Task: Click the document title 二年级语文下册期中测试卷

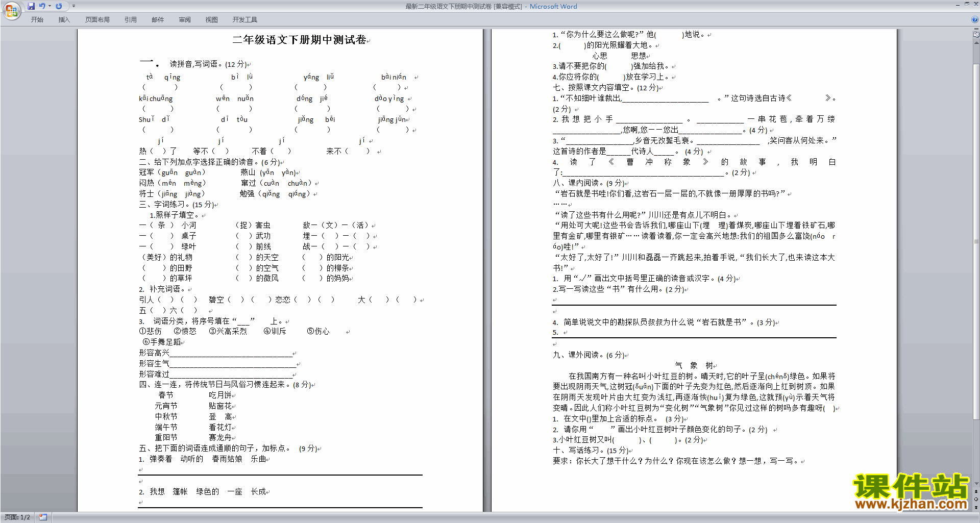Action: 300,40
